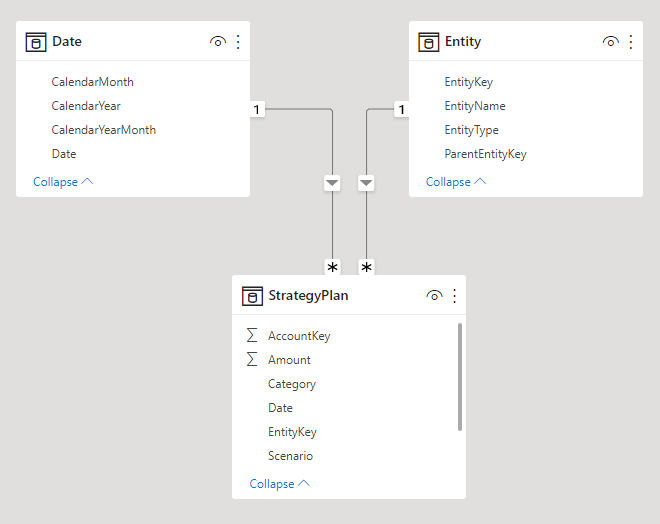660x524 pixels.
Task: Hide the Entity table using eye icon
Action: [611, 42]
